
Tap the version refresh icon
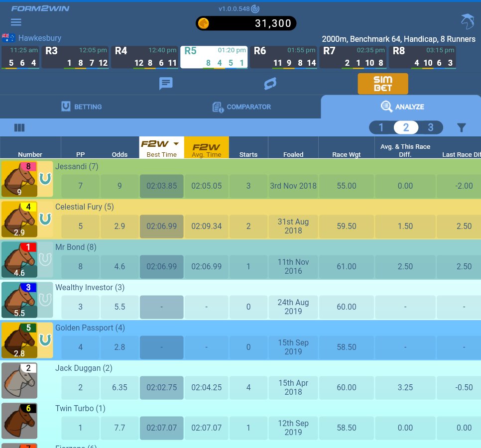pos(255,9)
